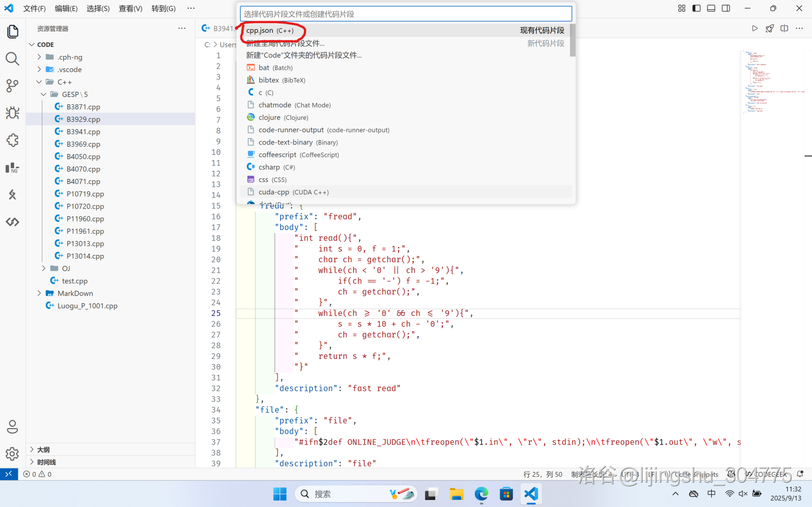This screenshot has width=812, height=507.
Task: Open the Search view in activity bar
Action: pyautogui.click(x=13, y=59)
